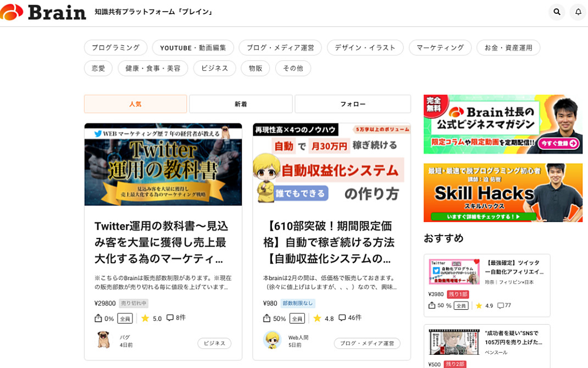The width and height of the screenshot is (588, 368).
Task: Filter by 物販 category
Action: click(256, 68)
